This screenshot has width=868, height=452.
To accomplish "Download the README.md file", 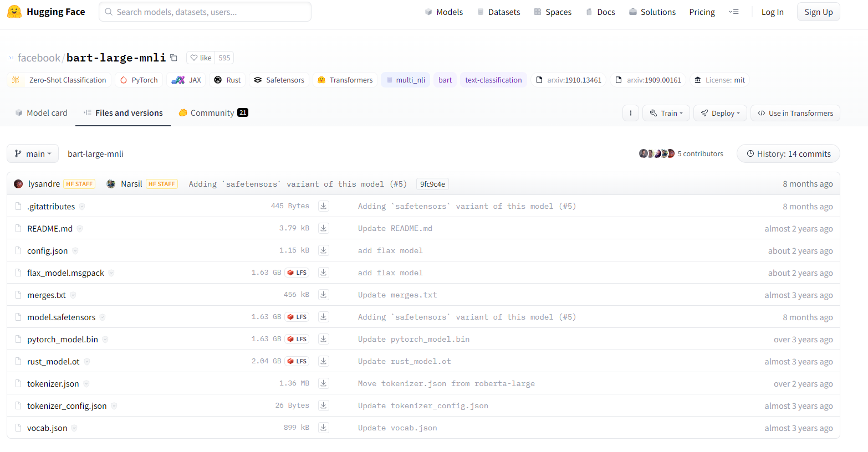I will [324, 228].
